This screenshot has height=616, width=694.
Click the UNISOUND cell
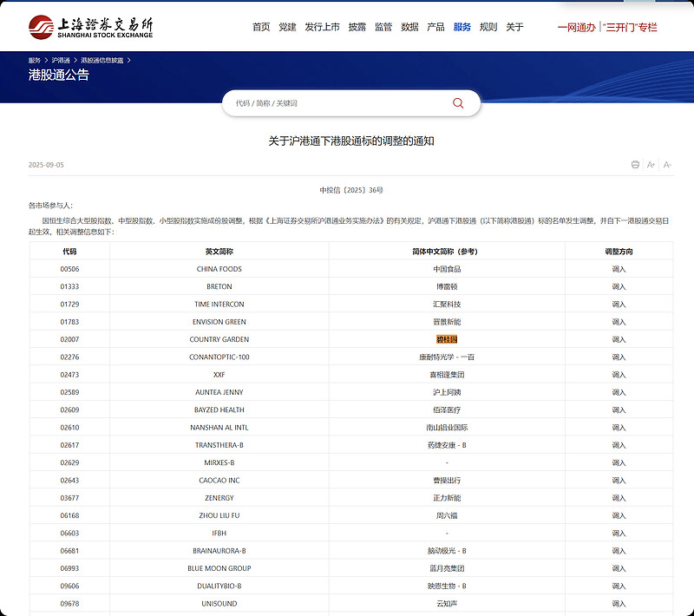tap(219, 604)
